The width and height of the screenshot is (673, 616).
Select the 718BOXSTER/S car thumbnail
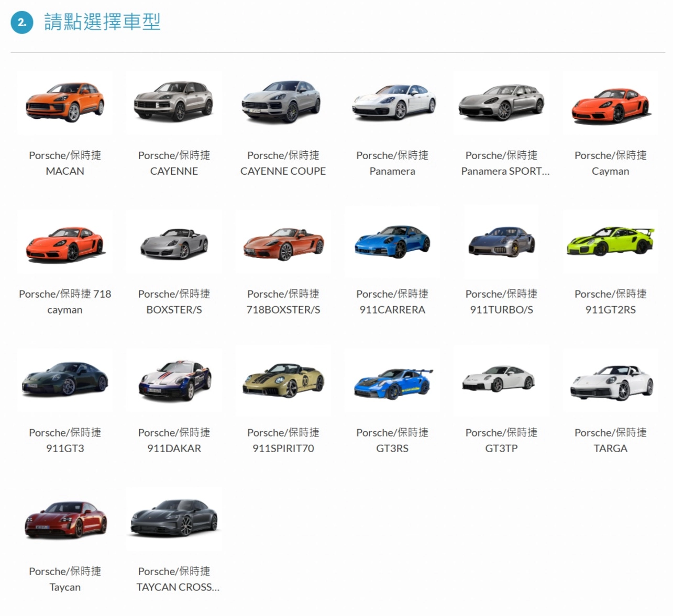[x=283, y=242]
